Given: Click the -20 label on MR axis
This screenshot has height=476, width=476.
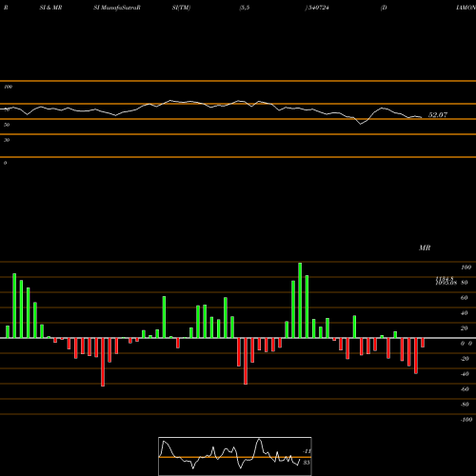Looking at the screenshot, I should pos(465,359).
